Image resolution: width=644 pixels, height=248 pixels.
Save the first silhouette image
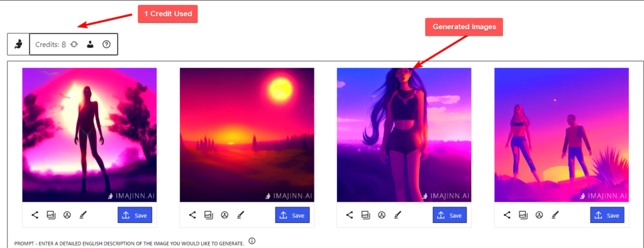tap(135, 215)
